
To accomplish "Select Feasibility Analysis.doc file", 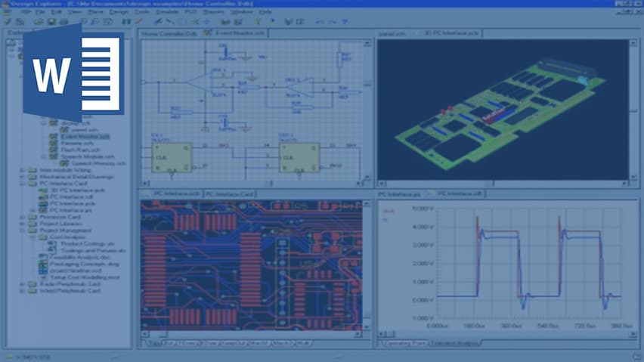I will coord(80,258).
